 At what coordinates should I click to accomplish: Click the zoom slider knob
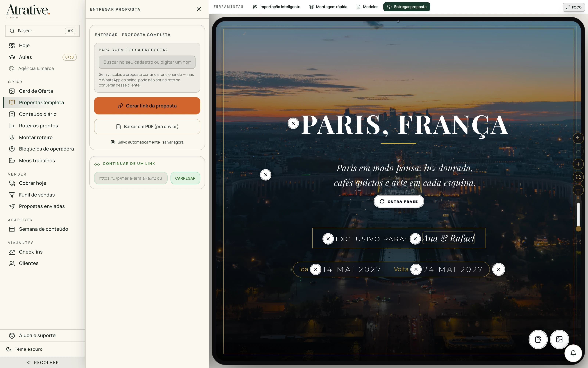coord(578,229)
